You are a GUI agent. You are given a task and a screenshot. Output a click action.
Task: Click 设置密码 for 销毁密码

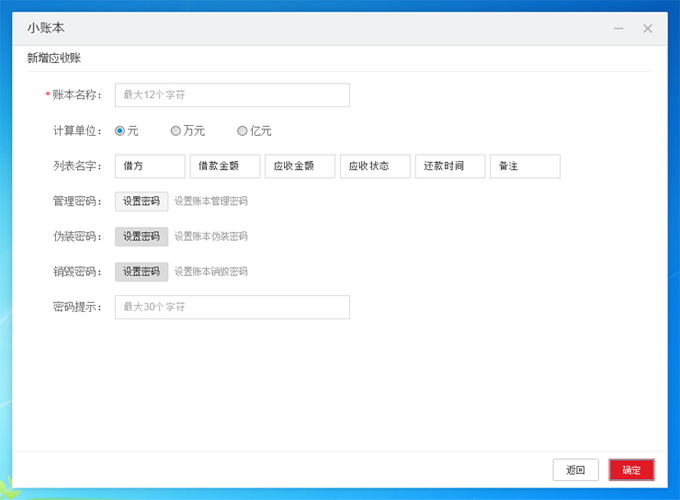coord(141,272)
